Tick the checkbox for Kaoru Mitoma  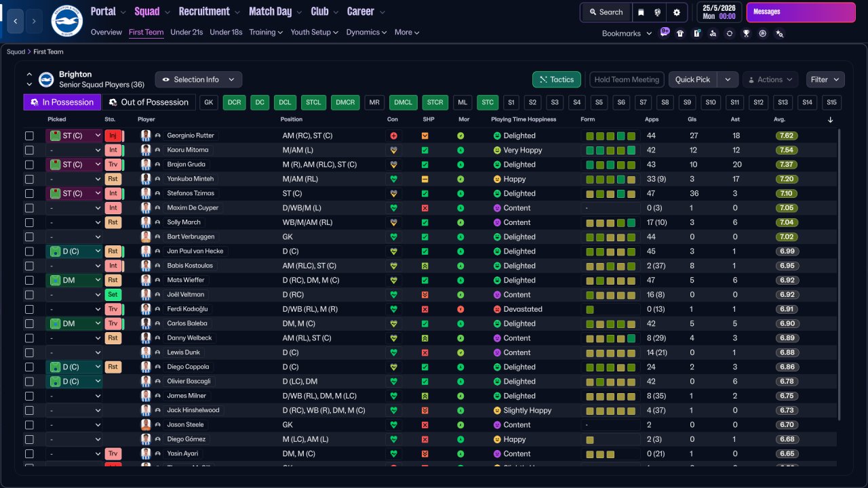tap(29, 150)
